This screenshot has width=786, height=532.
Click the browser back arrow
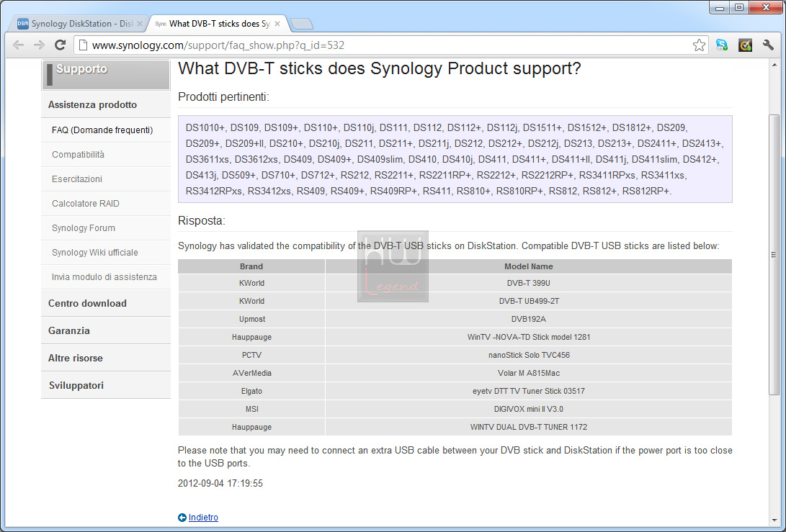coord(18,45)
